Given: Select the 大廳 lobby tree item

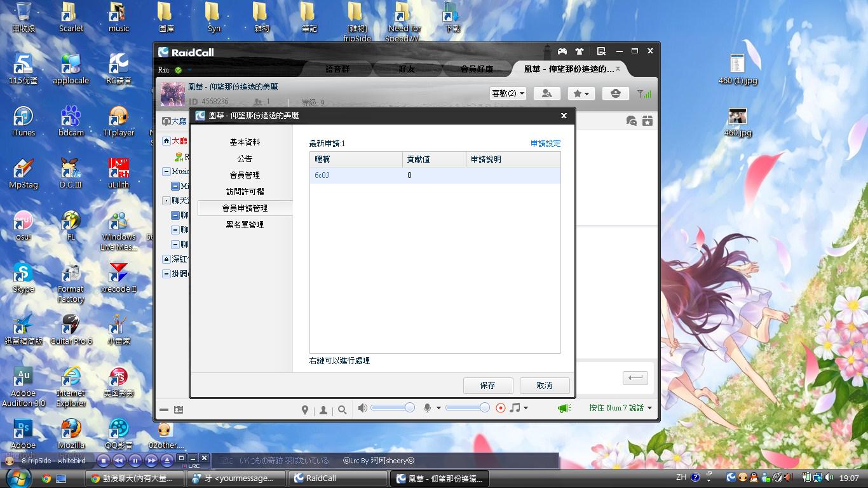Looking at the screenshot, I should pyautogui.click(x=175, y=140).
